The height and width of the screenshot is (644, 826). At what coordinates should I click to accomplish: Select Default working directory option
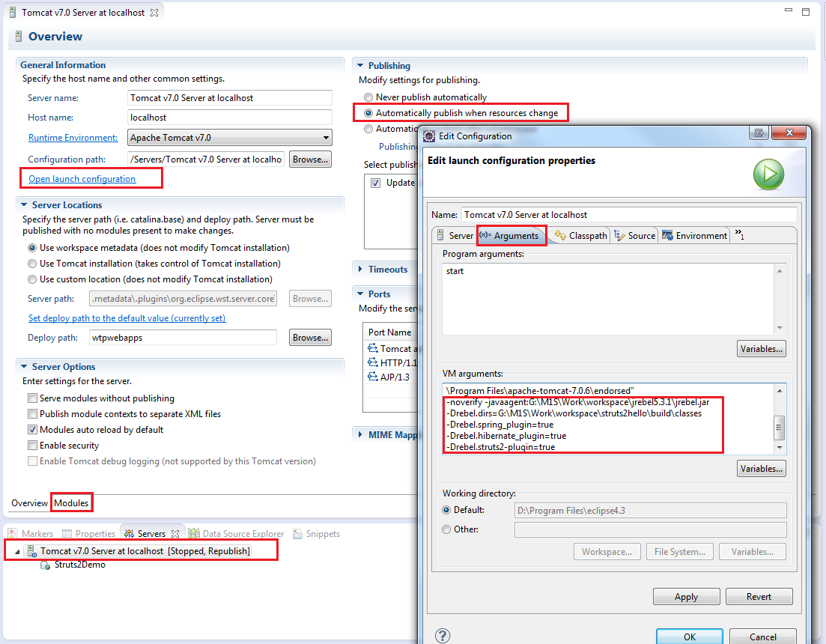(447, 510)
